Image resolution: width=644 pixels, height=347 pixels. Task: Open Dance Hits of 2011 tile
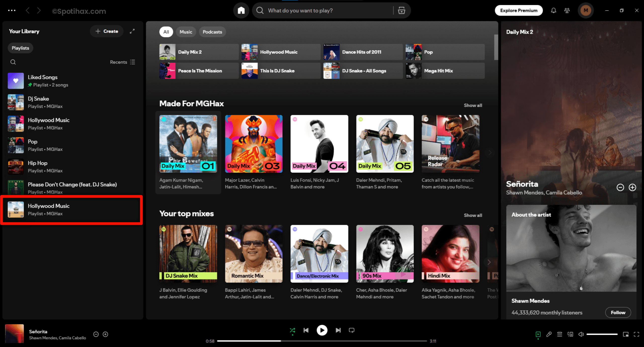[363, 52]
